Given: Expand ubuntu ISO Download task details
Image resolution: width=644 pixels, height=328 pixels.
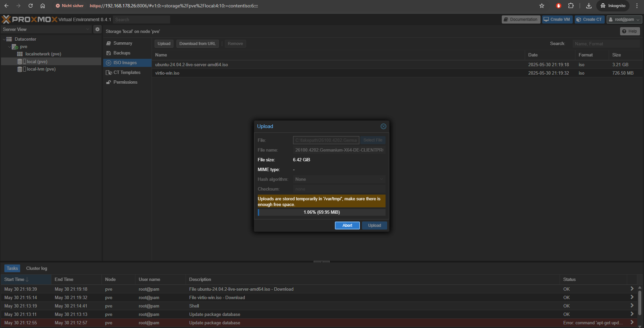Looking at the screenshot, I should 632,289.
